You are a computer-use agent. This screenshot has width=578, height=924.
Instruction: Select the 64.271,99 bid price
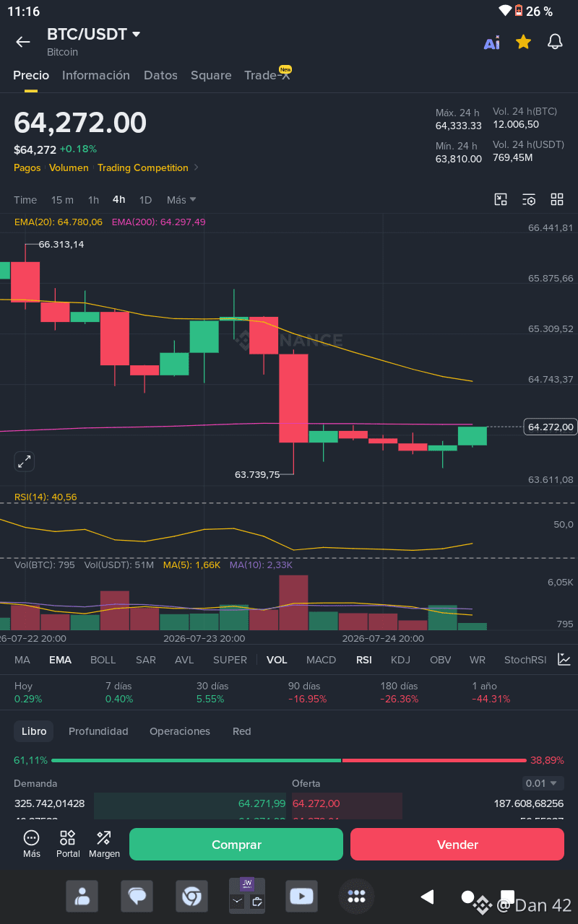[262, 803]
